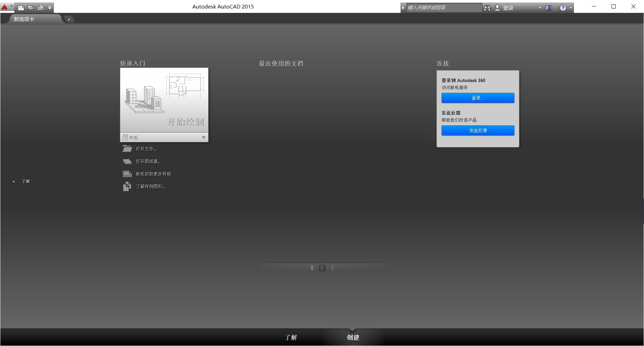Click the 键入关键字或短语 search field
The image size is (644, 346).
pos(444,7)
